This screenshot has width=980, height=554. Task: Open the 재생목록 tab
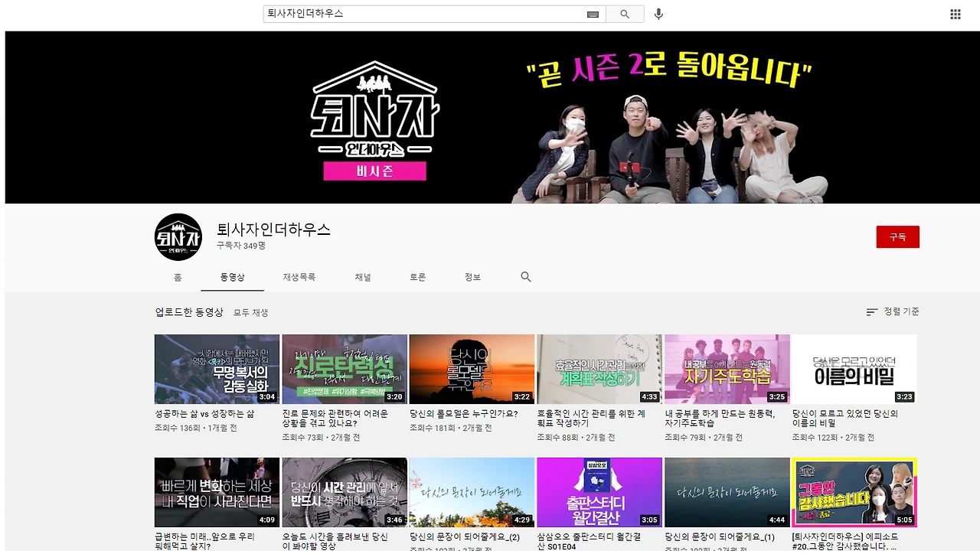[x=299, y=277]
